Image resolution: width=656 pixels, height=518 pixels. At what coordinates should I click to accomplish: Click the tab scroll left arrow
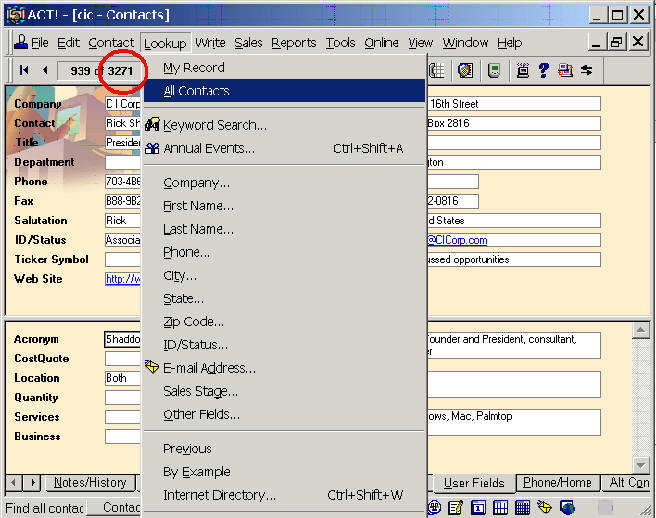(x=13, y=483)
